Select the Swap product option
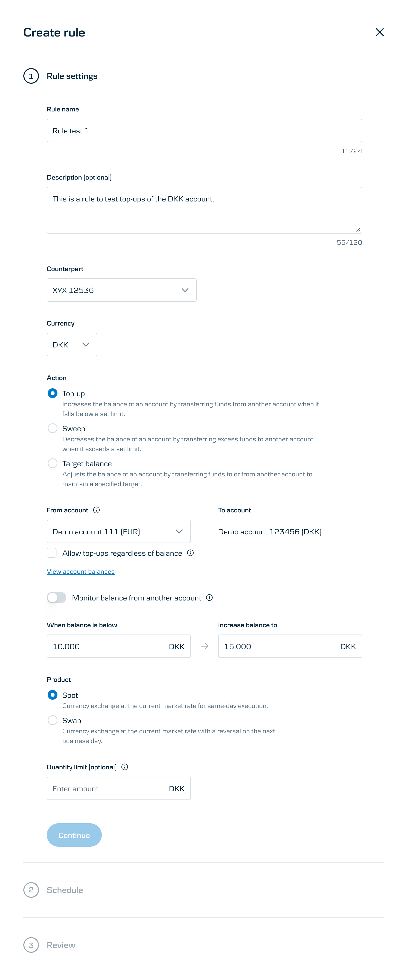This screenshot has width=409, height=980. [x=52, y=720]
